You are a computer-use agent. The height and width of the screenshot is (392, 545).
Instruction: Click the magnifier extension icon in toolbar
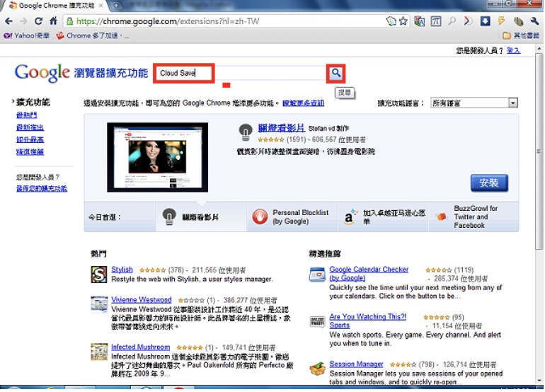[452, 21]
